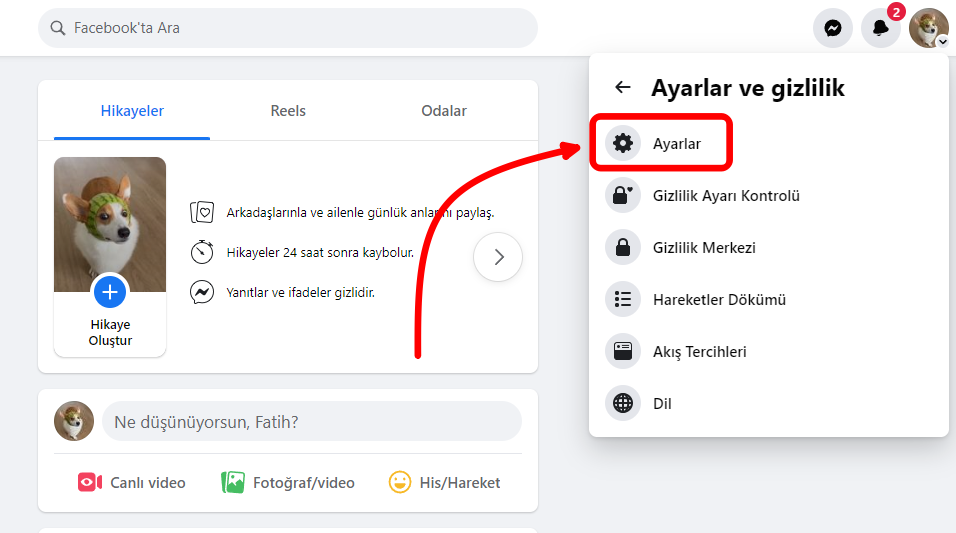Open the Messenger icon in top bar
The width and height of the screenshot is (956, 533).
click(832, 28)
